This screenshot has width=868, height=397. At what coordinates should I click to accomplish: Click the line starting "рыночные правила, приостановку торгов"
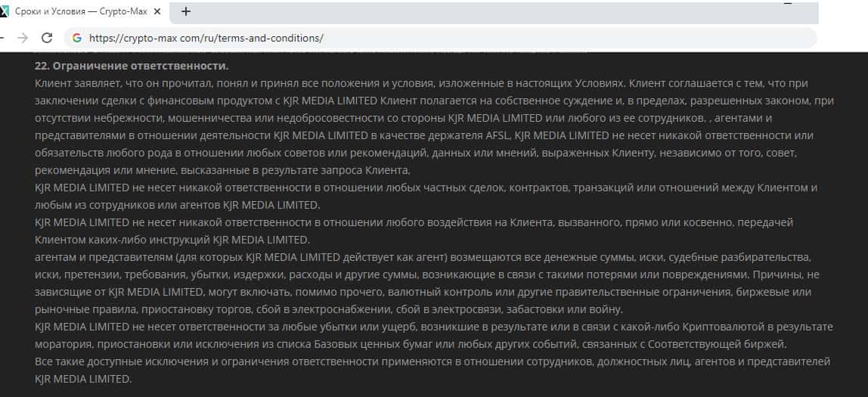tap(329, 309)
